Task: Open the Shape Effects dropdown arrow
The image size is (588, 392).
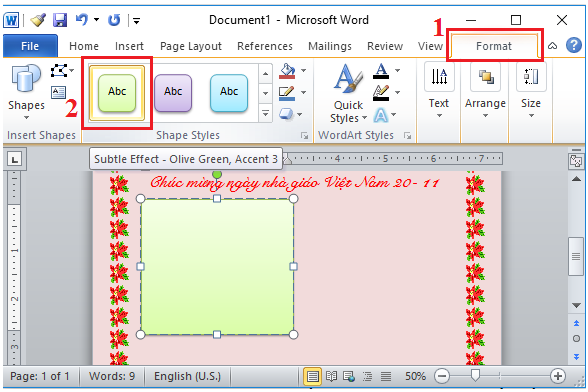Action: 300,114
